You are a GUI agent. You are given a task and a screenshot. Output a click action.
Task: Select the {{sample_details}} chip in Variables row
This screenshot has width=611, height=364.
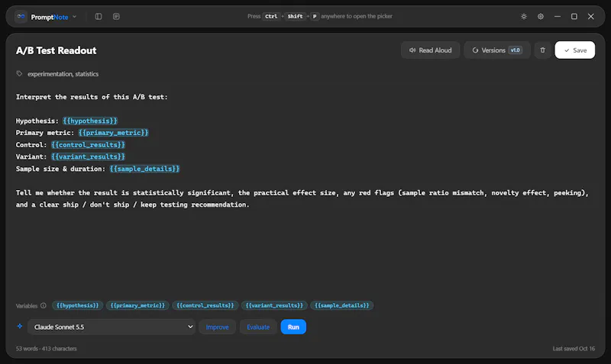[341, 305]
